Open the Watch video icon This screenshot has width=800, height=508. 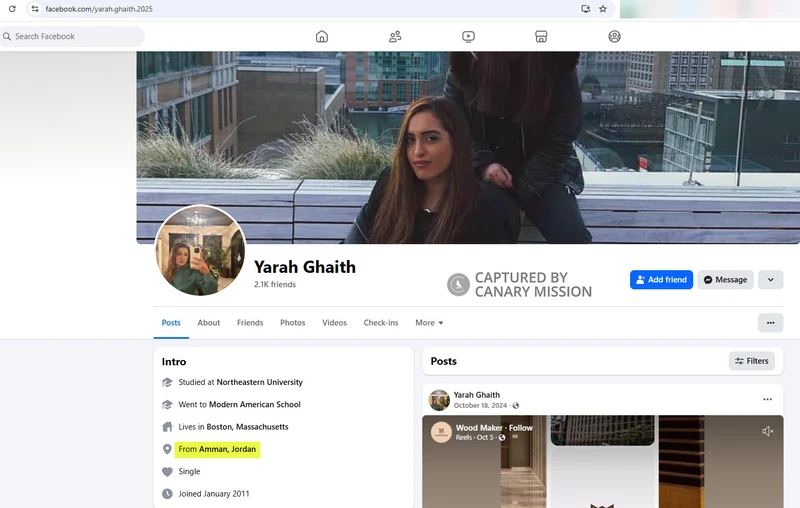468,37
